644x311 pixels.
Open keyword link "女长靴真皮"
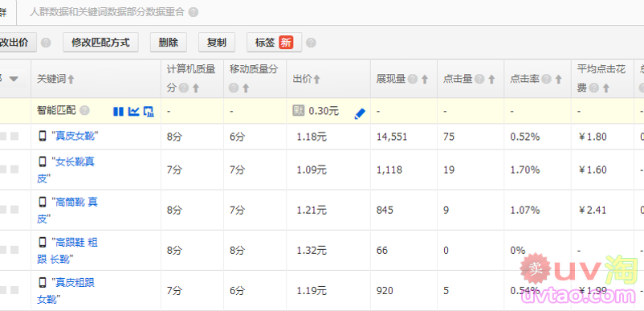[x=66, y=170]
